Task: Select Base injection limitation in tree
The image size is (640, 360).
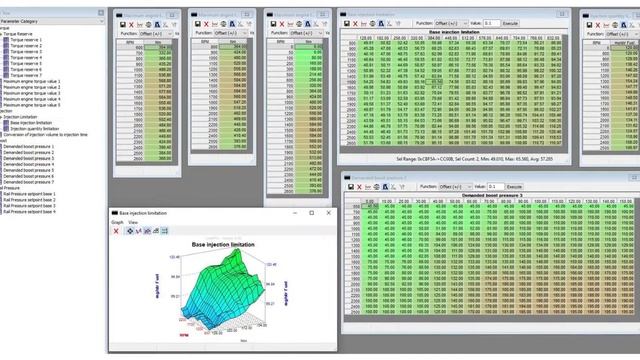Action: click(31, 123)
